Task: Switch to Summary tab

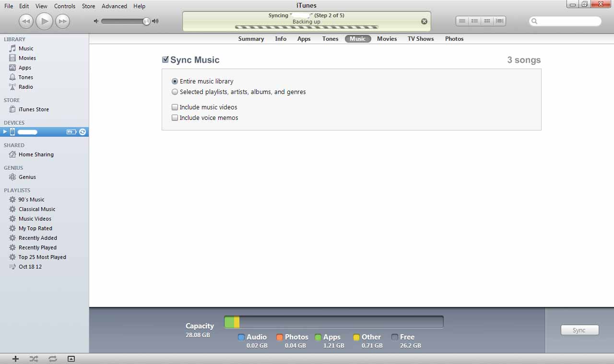Action: [251, 39]
